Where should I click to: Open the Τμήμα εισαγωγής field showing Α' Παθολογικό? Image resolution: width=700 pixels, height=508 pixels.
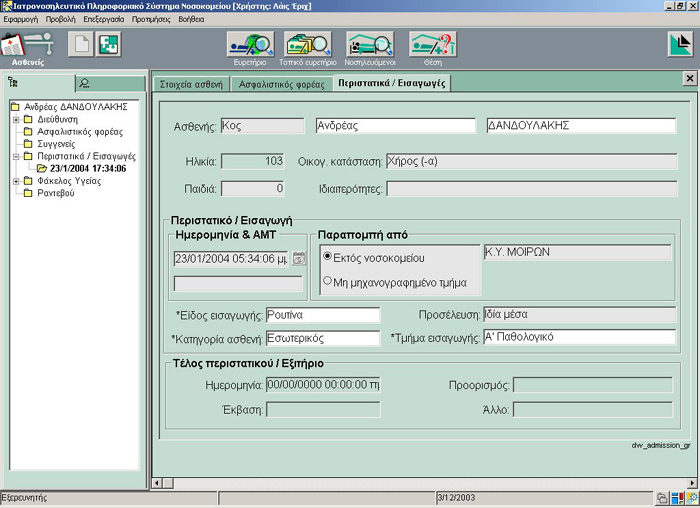point(579,337)
